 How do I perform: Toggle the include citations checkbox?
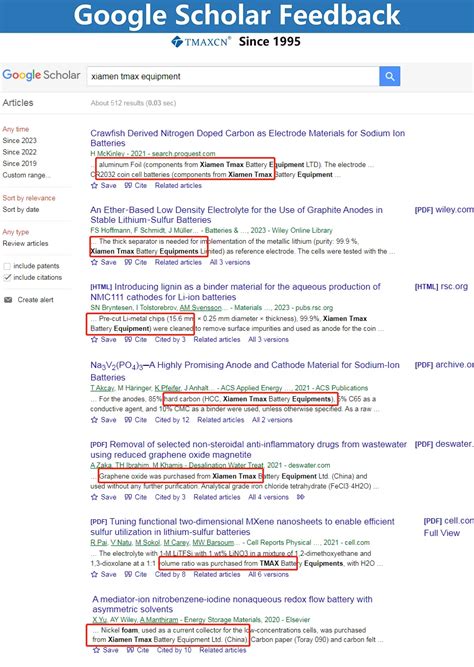7,277
